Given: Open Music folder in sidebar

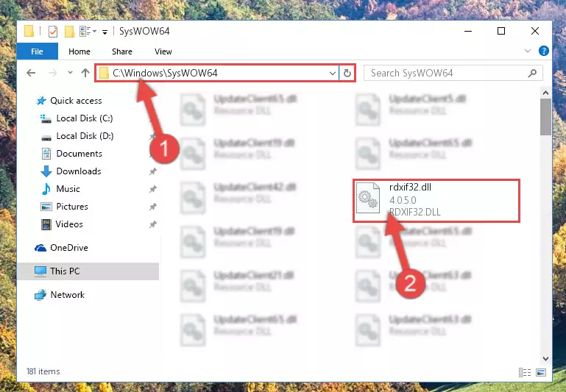Looking at the screenshot, I should 68,189.
